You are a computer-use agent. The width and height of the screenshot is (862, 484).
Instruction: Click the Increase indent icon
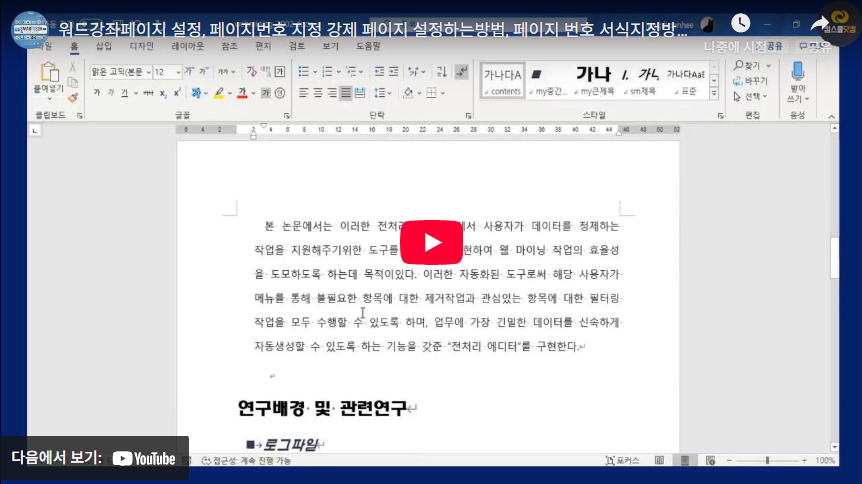coord(394,72)
